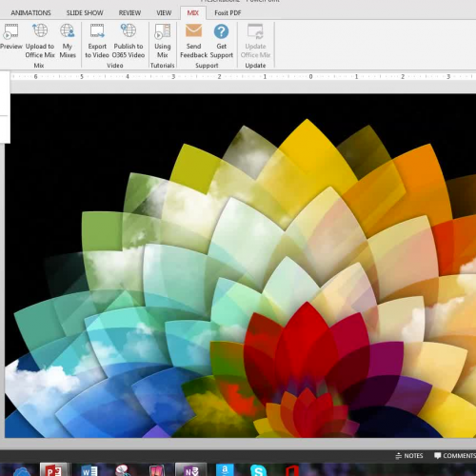The height and width of the screenshot is (476, 476).
Task: Open Skype from the taskbar
Action: (258, 470)
